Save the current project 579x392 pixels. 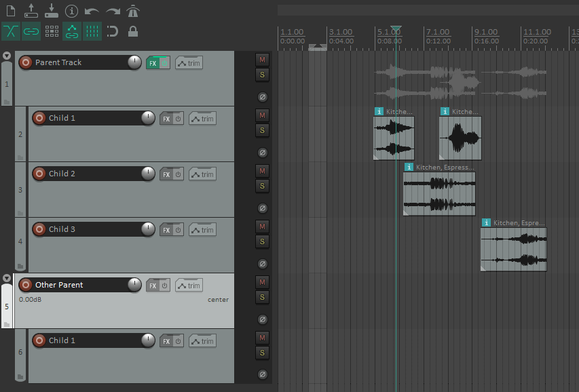pyautogui.click(x=51, y=11)
